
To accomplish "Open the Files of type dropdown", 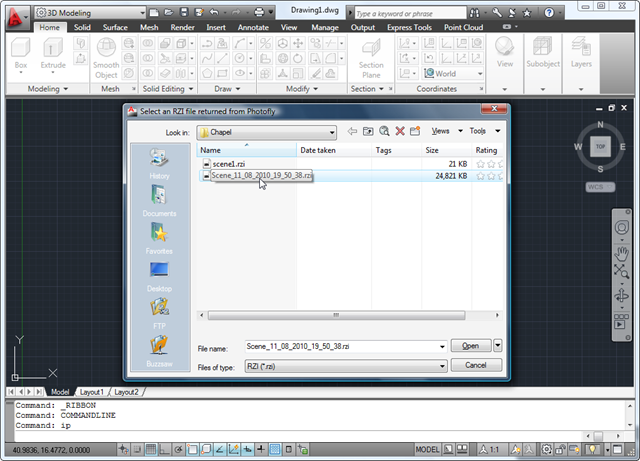I will coord(441,366).
